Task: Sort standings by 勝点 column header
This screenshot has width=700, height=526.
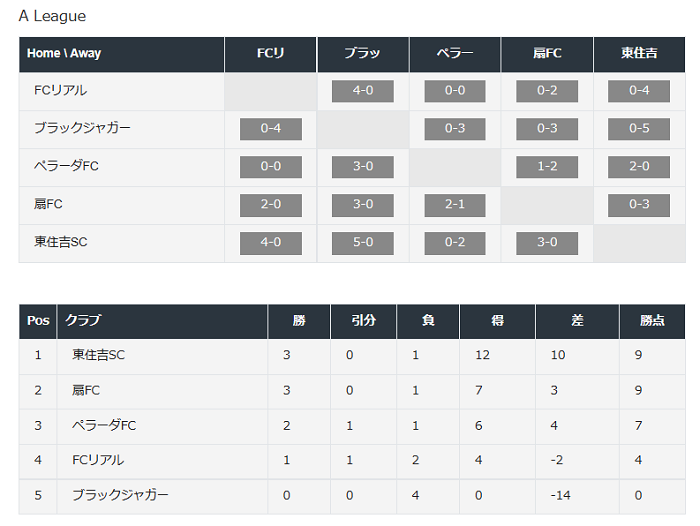Action: click(x=652, y=321)
